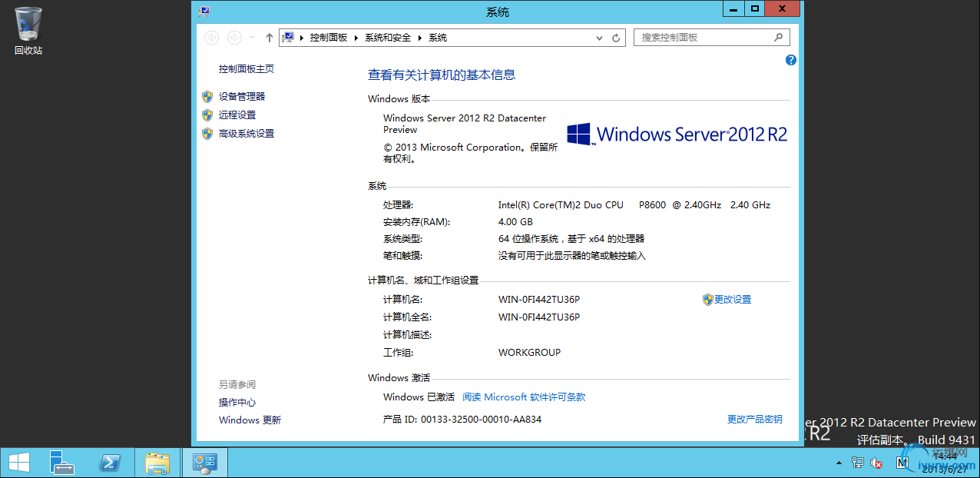Open 控制面板主页 link
Viewport: 980px width, 478px height.
[247, 69]
